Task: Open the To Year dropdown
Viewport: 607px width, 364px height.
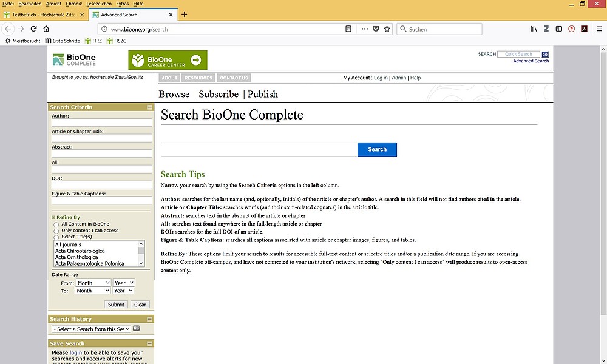Action: coord(124,291)
